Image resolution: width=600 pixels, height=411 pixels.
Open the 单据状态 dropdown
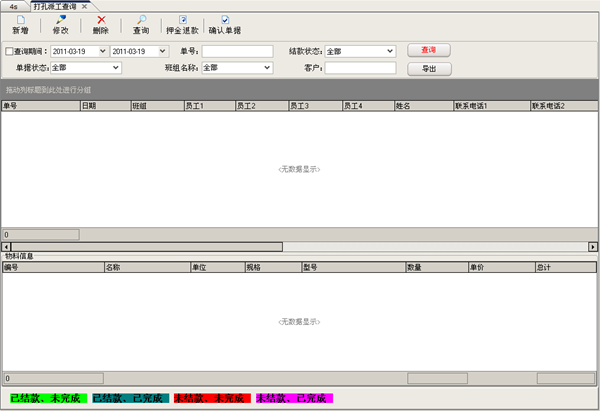[x=116, y=68]
